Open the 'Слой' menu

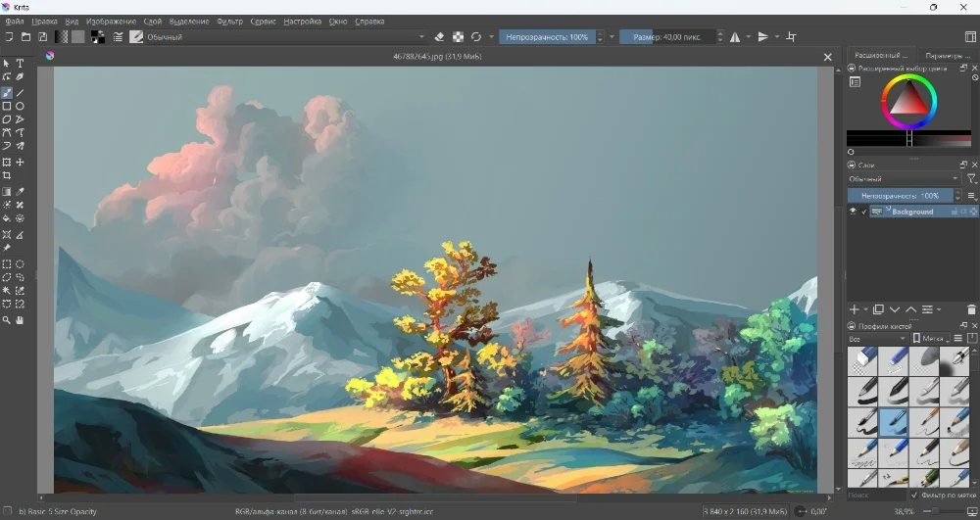click(x=153, y=22)
